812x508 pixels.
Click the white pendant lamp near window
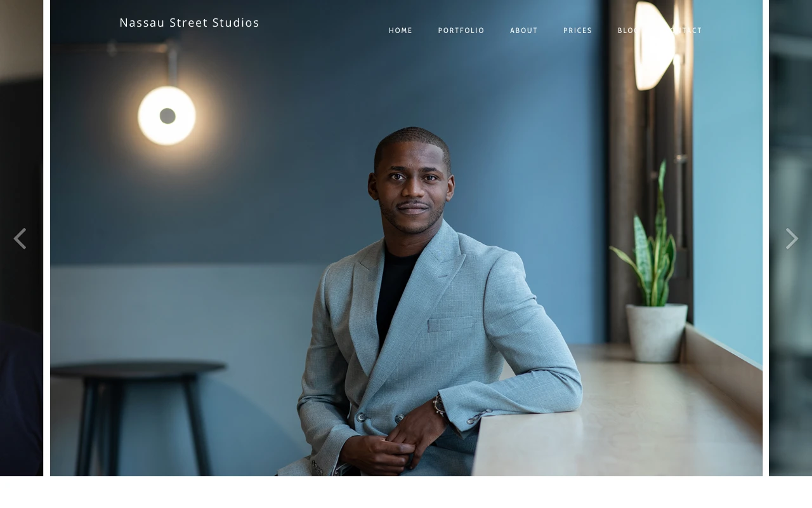click(x=655, y=44)
